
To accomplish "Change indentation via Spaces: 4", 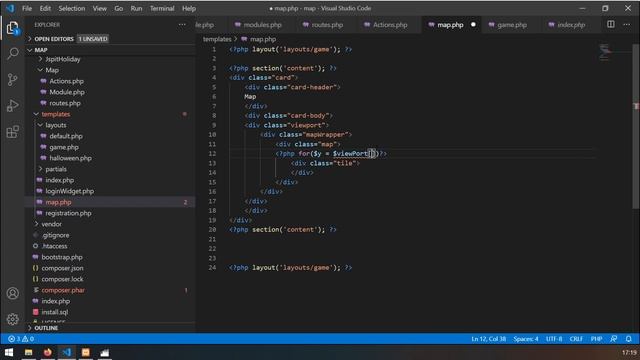I will [526, 339].
